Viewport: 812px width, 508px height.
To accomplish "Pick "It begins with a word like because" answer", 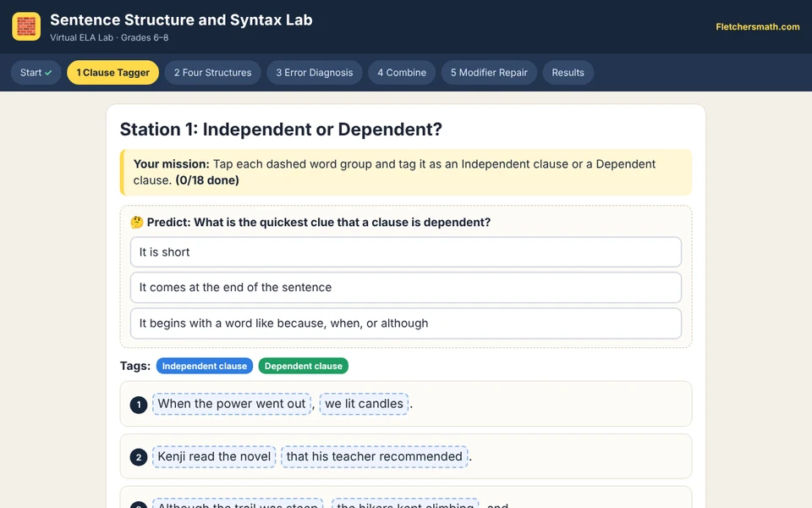I will coord(406,323).
